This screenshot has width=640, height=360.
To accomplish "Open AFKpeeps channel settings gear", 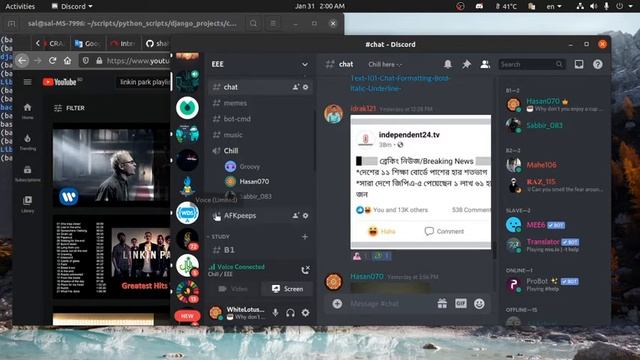I will (305, 216).
